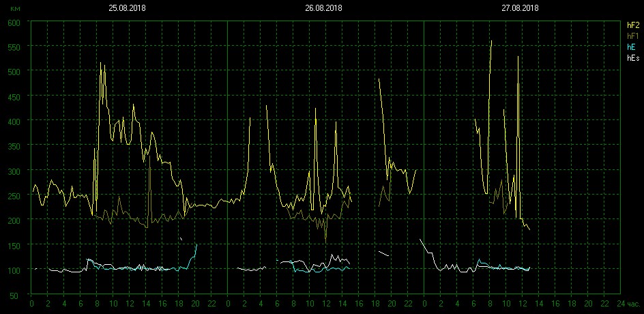Image resolution: width=644 pixels, height=314 pixels.
Task: Click the 600 value on the height axis
Action: [x=14, y=23]
